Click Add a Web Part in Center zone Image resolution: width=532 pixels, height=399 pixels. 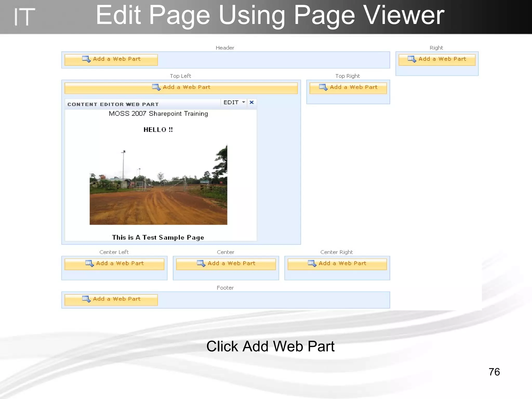(226, 264)
